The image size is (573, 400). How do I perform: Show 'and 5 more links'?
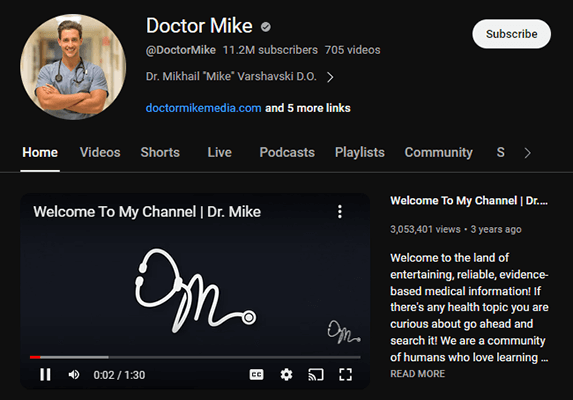tap(308, 108)
